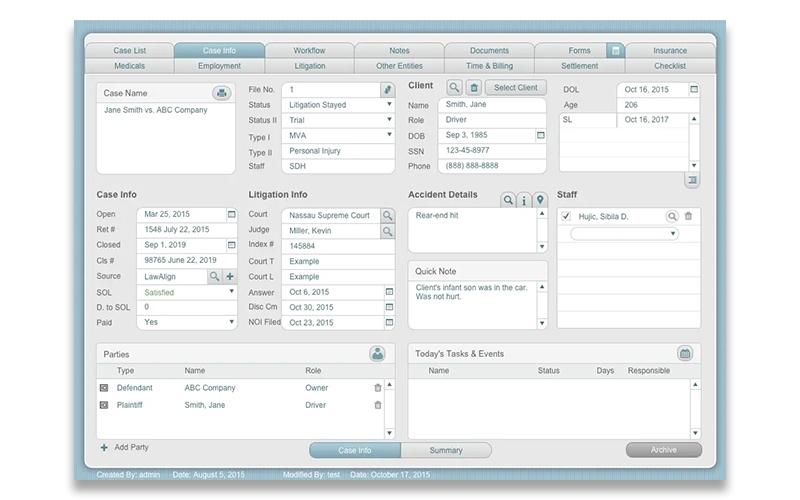The image size is (800, 500).
Task: Click the plus icon beside Source field
Action: [230, 276]
